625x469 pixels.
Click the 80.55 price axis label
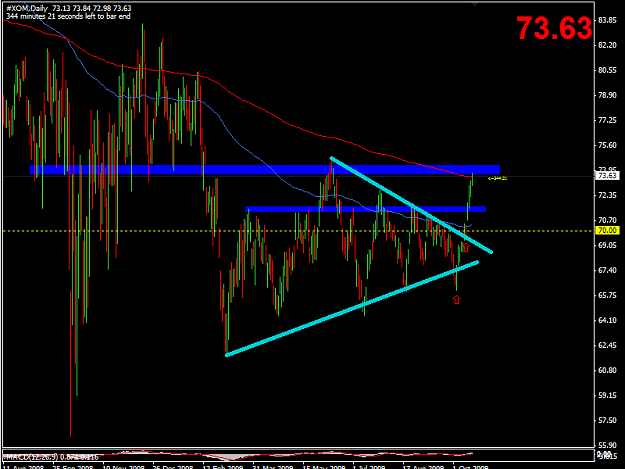[607, 70]
